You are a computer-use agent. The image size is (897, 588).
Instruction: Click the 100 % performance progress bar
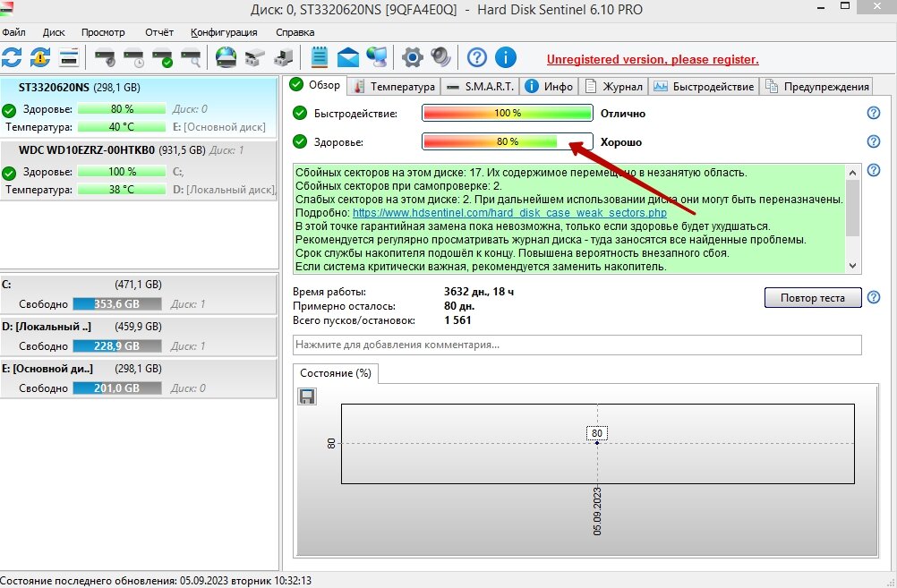[x=508, y=113]
